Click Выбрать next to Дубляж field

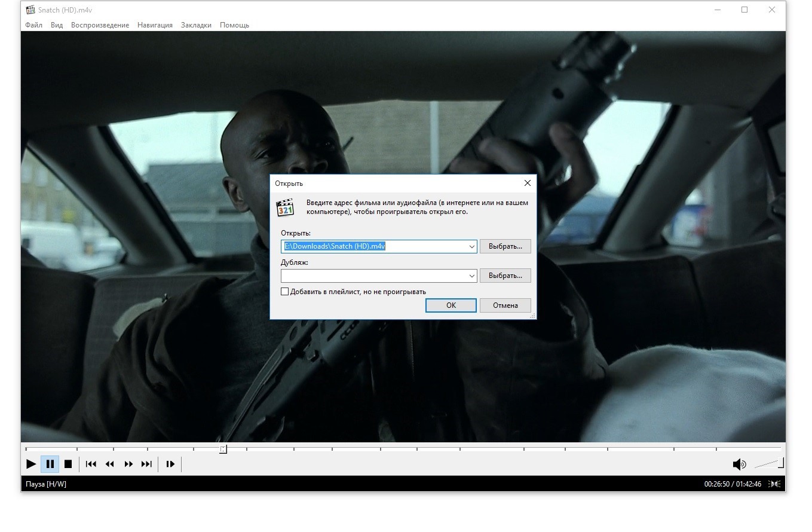(505, 276)
